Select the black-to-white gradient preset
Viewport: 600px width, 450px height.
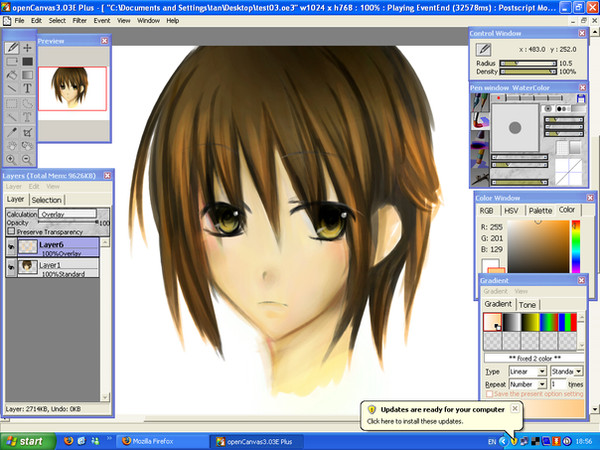[x=511, y=322]
